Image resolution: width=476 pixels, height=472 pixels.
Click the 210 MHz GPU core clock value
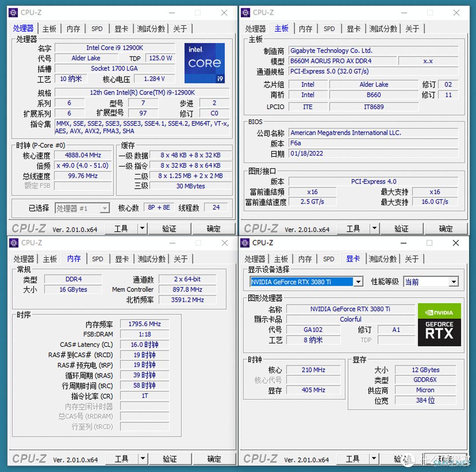click(313, 370)
